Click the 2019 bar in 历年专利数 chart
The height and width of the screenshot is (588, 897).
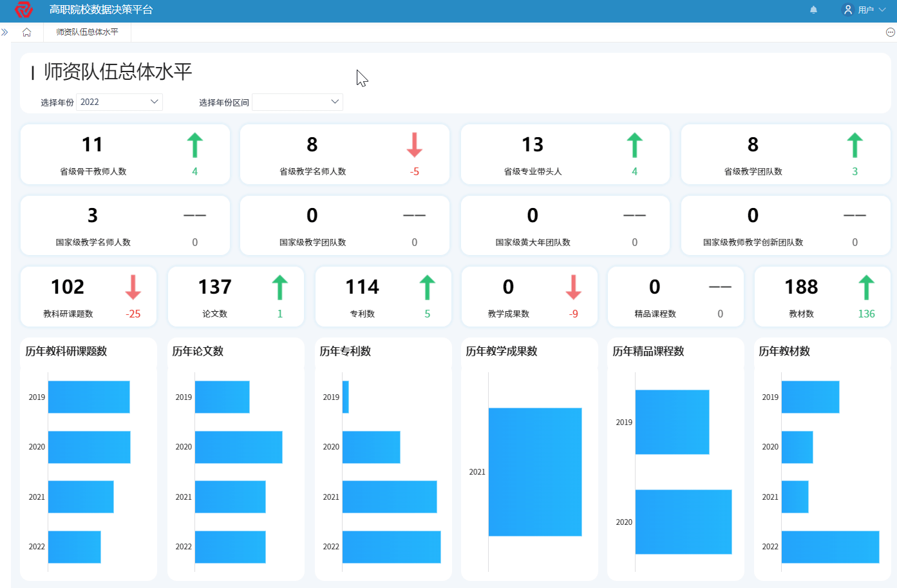(x=346, y=397)
